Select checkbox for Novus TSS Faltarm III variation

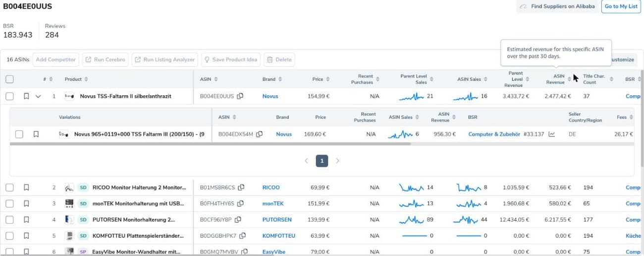pos(19,134)
